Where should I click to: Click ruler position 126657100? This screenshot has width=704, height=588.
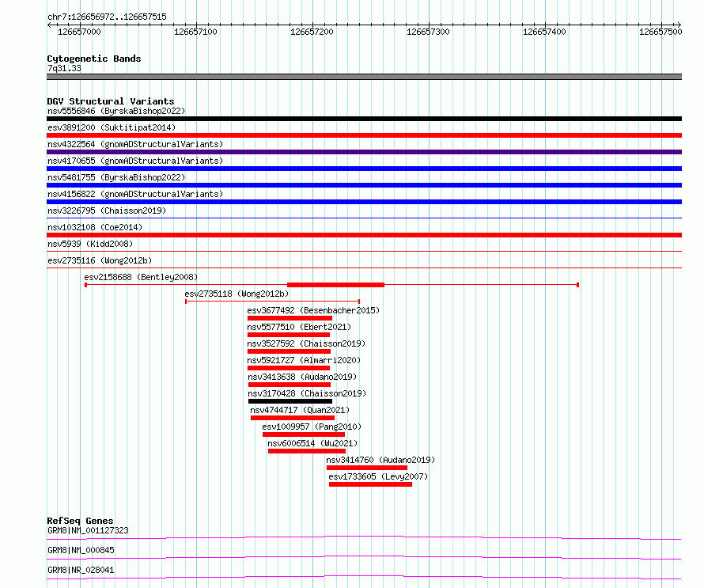195,32
